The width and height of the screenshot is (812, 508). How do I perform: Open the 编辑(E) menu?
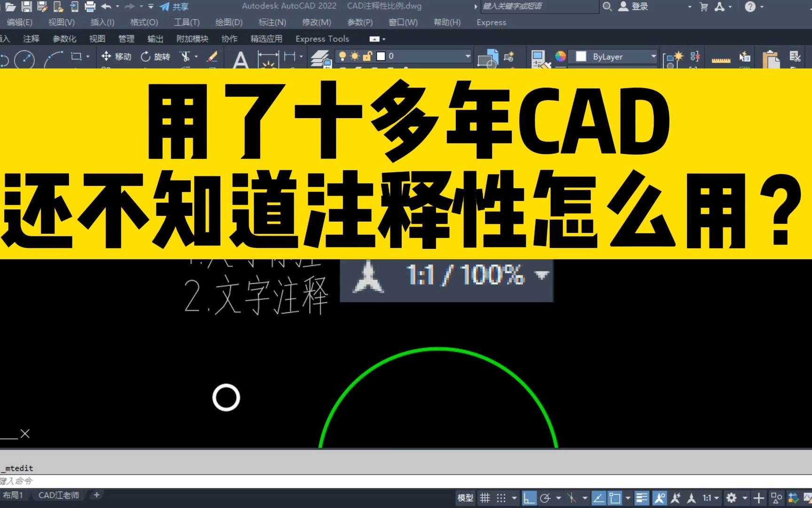coord(19,22)
